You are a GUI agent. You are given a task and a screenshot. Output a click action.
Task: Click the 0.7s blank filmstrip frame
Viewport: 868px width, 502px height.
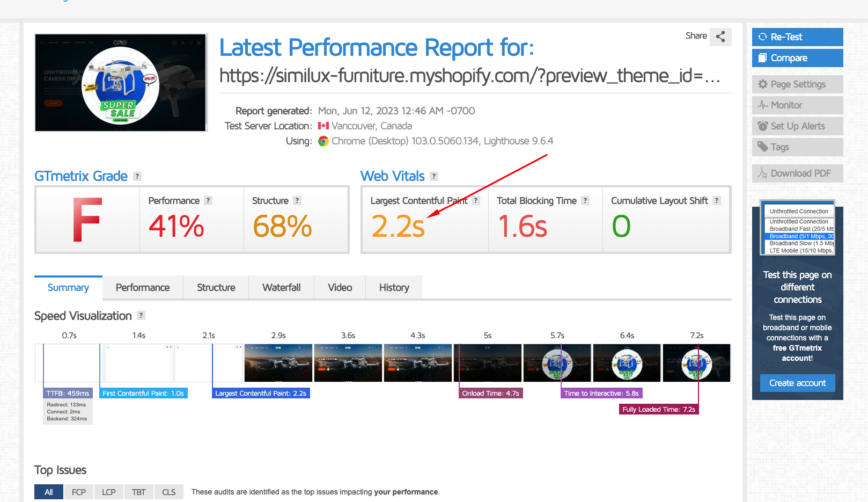click(x=69, y=363)
